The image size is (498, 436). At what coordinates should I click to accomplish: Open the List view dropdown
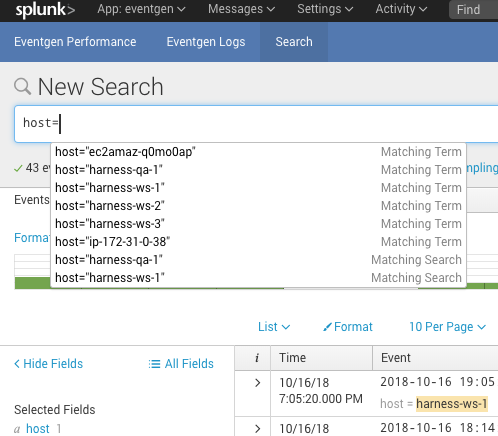[274, 327]
